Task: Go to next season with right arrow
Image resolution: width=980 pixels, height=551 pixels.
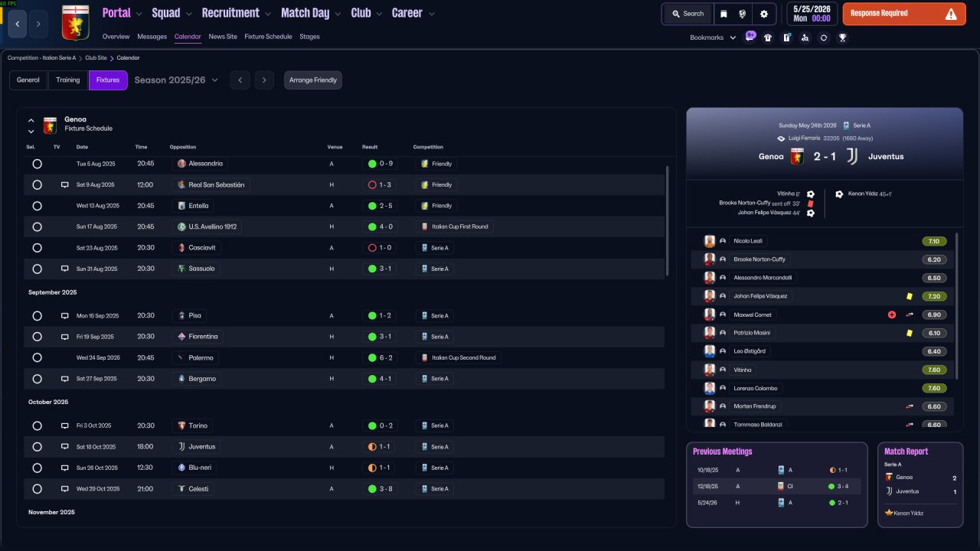Action: (x=264, y=80)
